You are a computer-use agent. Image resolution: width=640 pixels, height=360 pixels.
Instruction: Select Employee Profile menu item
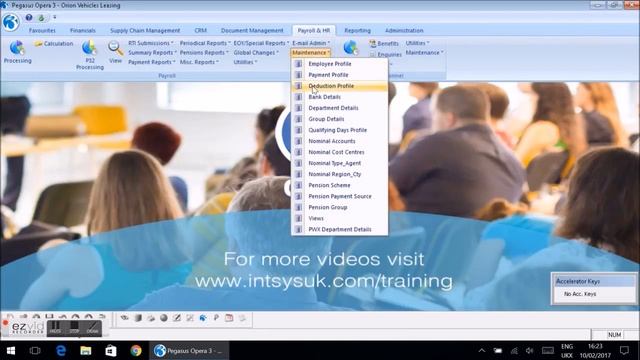point(340,64)
